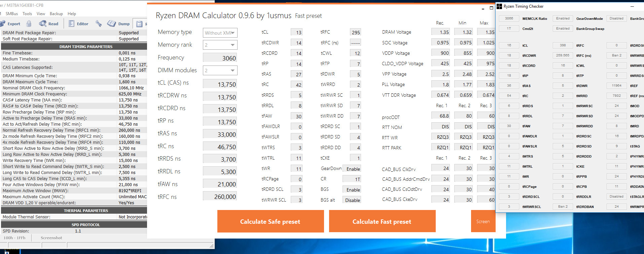This screenshot has height=254, width=644.
Task: Click the Calculate Safe preset button
Action: 270,221
